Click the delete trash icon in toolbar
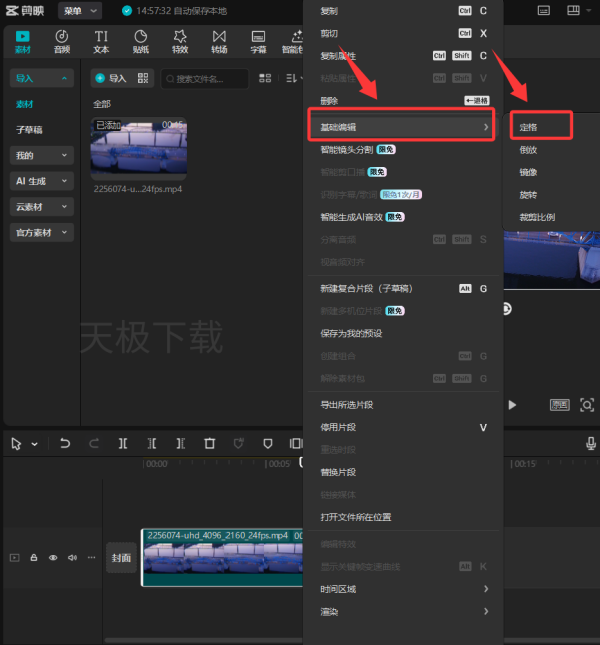 pos(210,443)
